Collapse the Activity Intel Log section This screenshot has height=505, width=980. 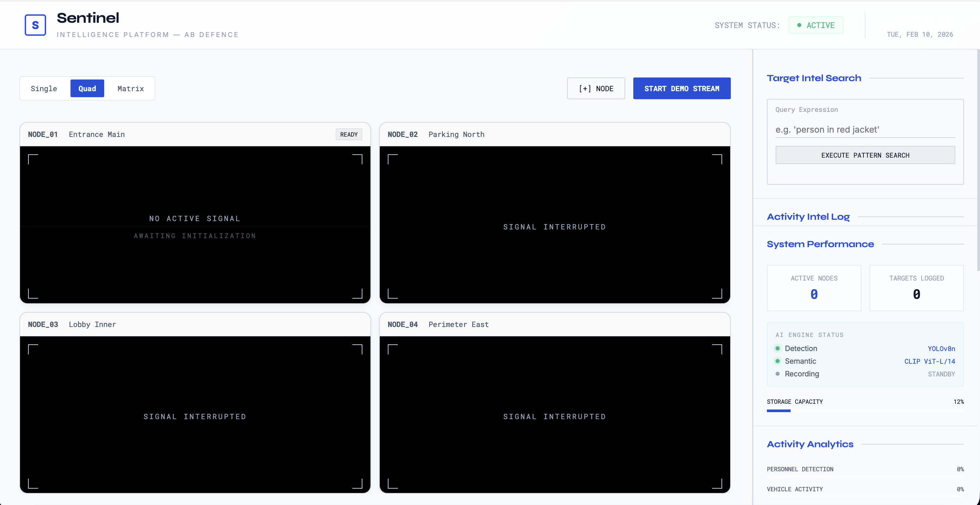tap(808, 217)
